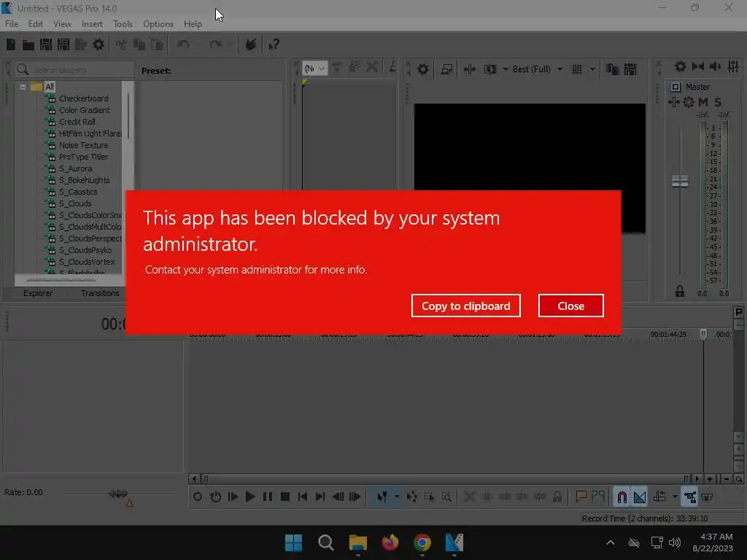747x560 pixels.
Task: Toggle the preview overlays grid icon
Action: click(577, 69)
